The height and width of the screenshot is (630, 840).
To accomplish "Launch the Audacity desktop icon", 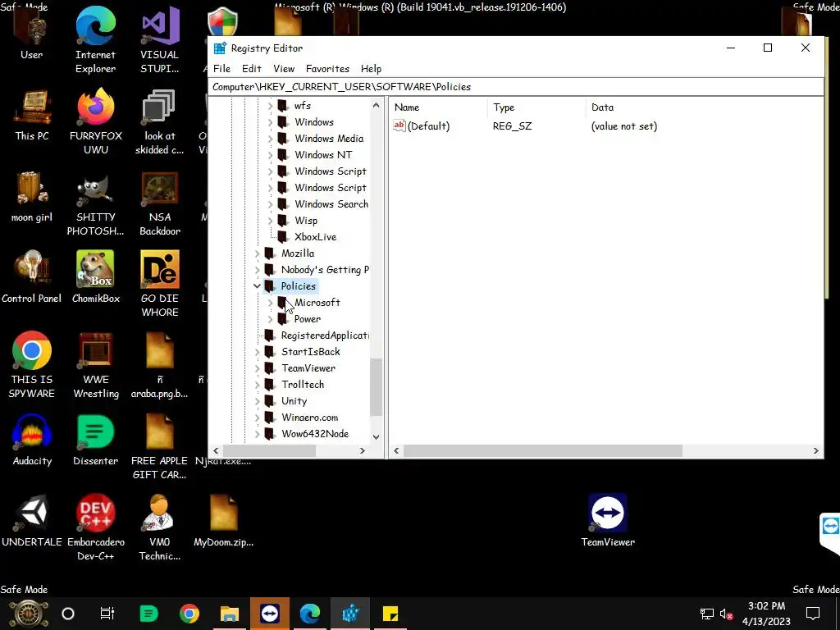I will [32, 441].
